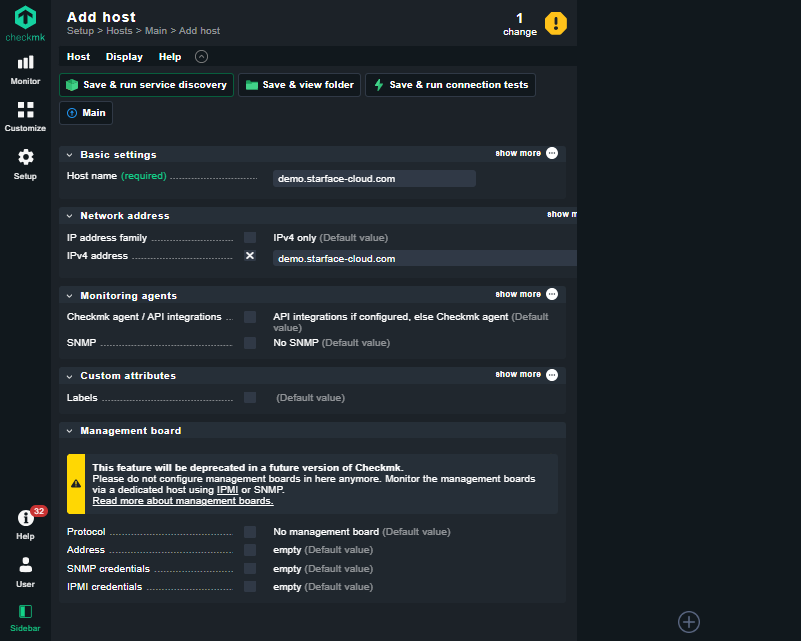The image size is (801, 641).
Task: Collapse the Management board section
Action: coord(69,431)
